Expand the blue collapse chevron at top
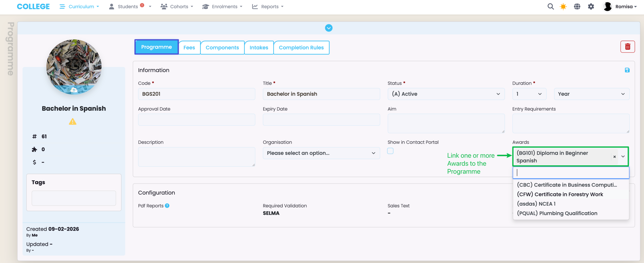This screenshot has width=644, height=263. [329, 28]
